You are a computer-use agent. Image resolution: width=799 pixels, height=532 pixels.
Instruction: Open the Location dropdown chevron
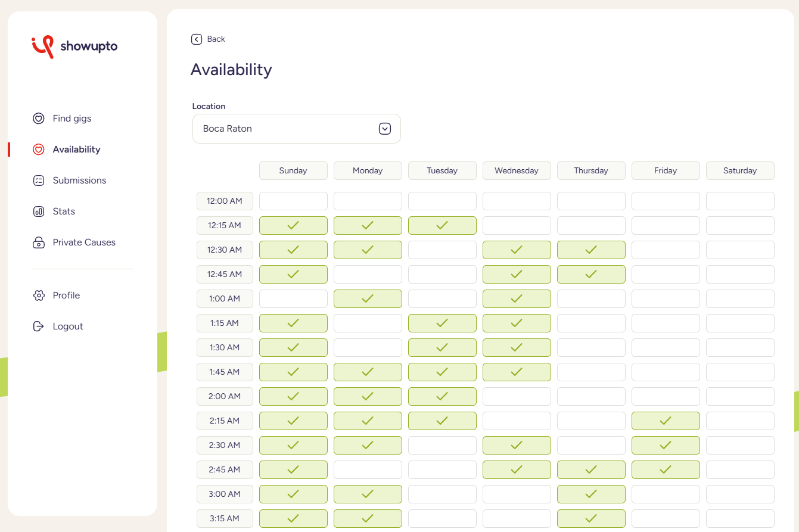(x=385, y=129)
